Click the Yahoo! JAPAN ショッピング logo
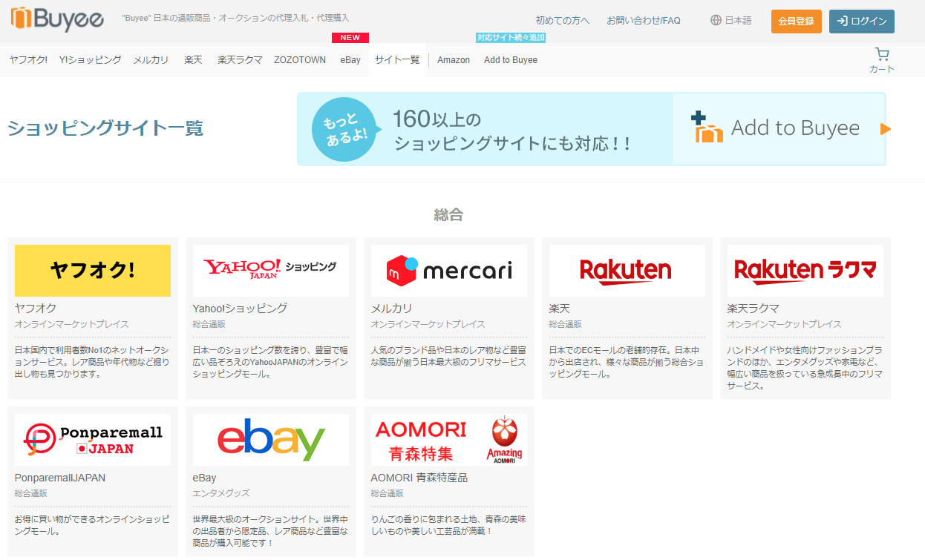This screenshot has height=560, width=925. 270,270
